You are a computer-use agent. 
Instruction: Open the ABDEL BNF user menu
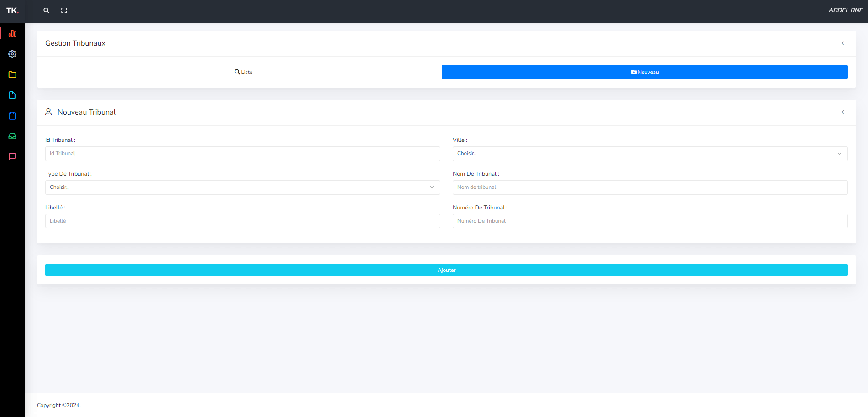(846, 10)
